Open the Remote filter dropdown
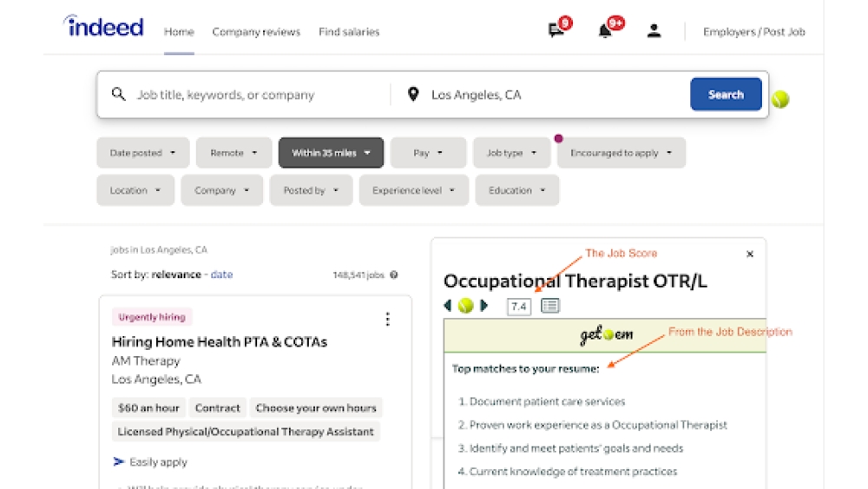The width and height of the screenshot is (868, 489). point(233,153)
